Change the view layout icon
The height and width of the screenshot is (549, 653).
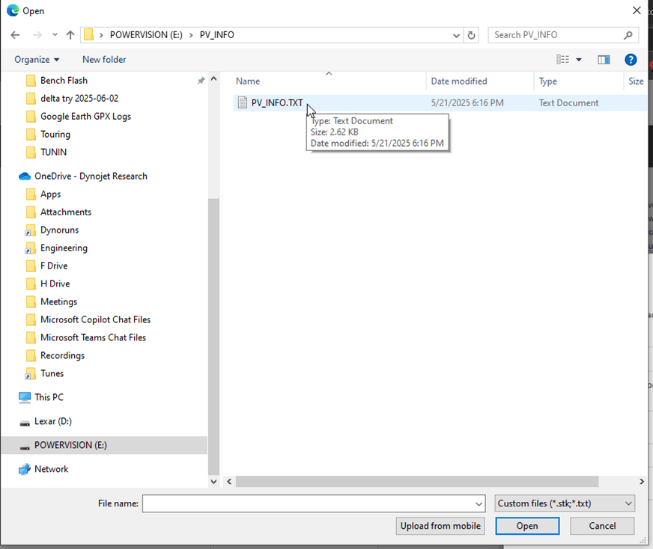tap(563, 60)
